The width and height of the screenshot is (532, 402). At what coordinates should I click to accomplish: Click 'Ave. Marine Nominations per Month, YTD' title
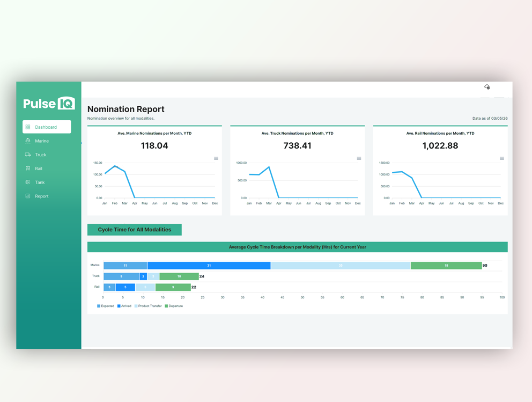coord(154,134)
